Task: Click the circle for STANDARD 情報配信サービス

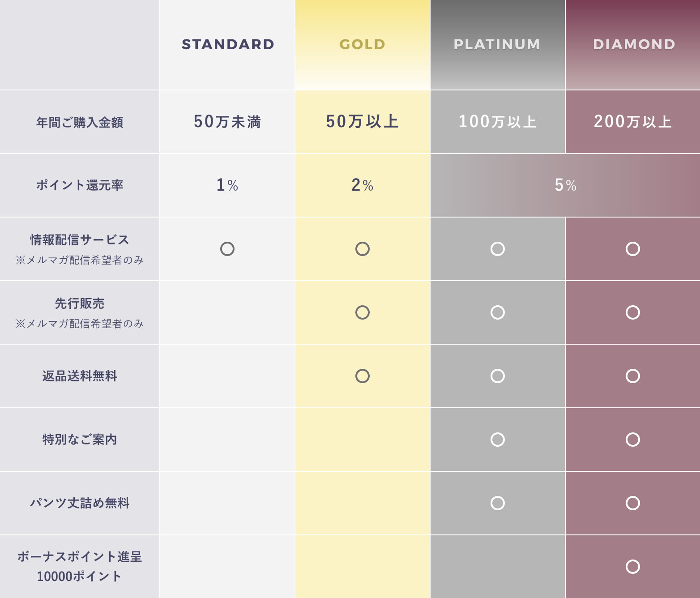Action: click(x=227, y=249)
